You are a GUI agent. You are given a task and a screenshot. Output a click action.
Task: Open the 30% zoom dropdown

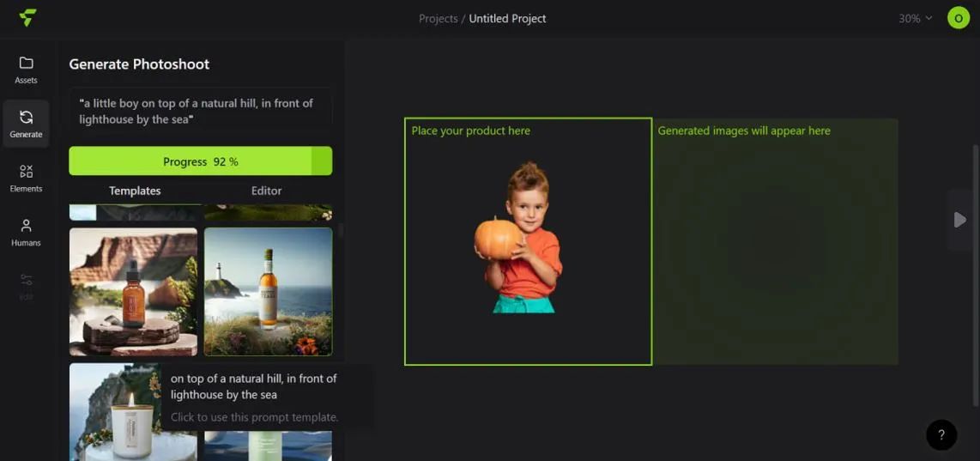pos(915,18)
